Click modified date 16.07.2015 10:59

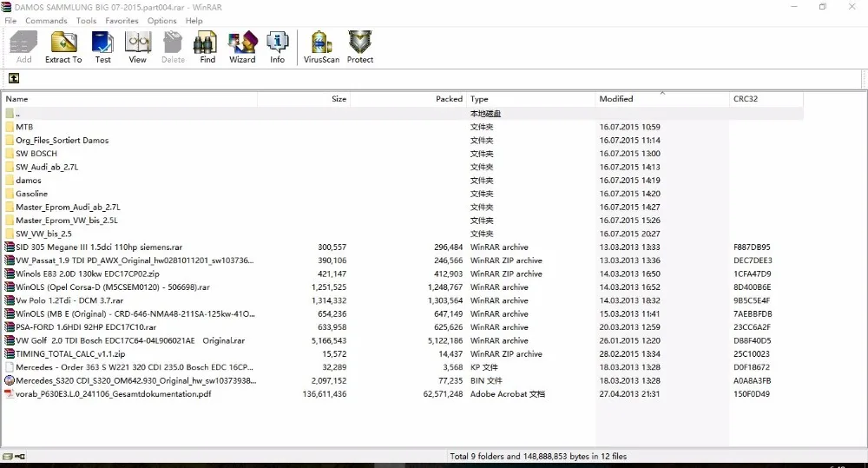pyautogui.click(x=630, y=127)
